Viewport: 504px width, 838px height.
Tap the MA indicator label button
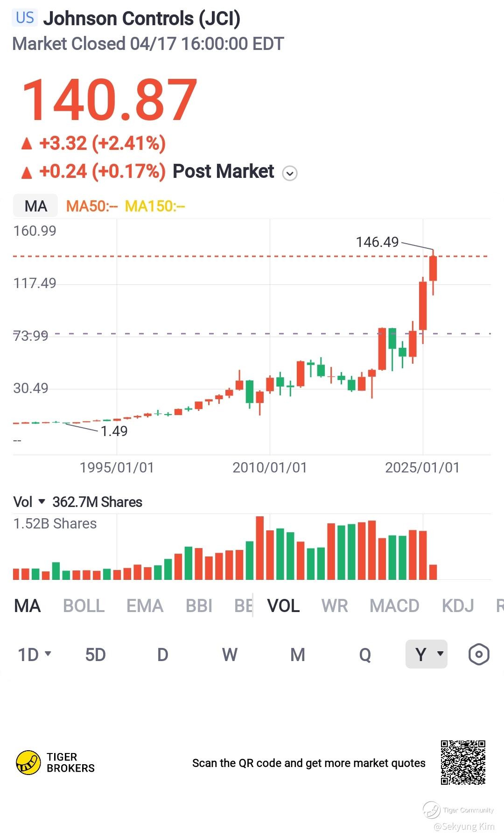(x=35, y=206)
